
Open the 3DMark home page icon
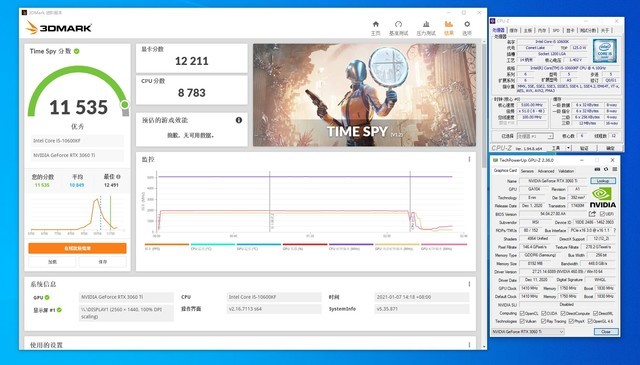tap(376, 24)
